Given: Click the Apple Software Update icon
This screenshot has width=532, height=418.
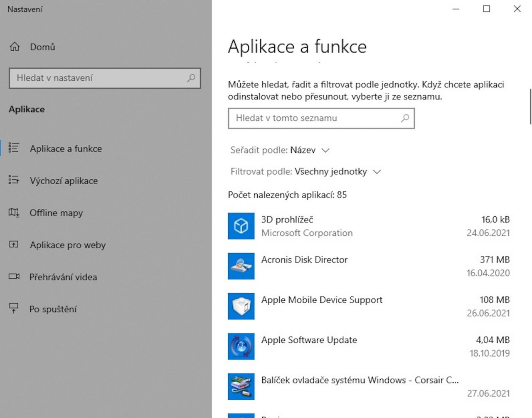Looking at the screenshot, I should 241,346.
